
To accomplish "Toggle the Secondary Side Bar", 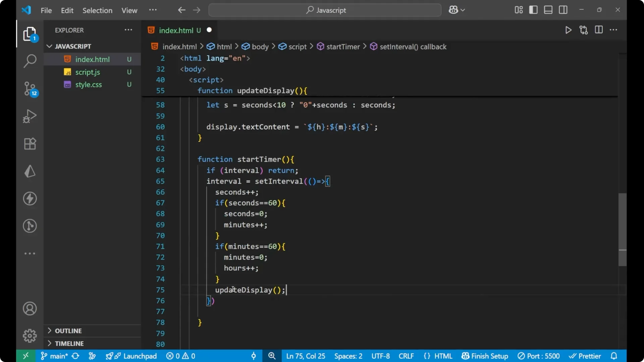I will [563, 10].
